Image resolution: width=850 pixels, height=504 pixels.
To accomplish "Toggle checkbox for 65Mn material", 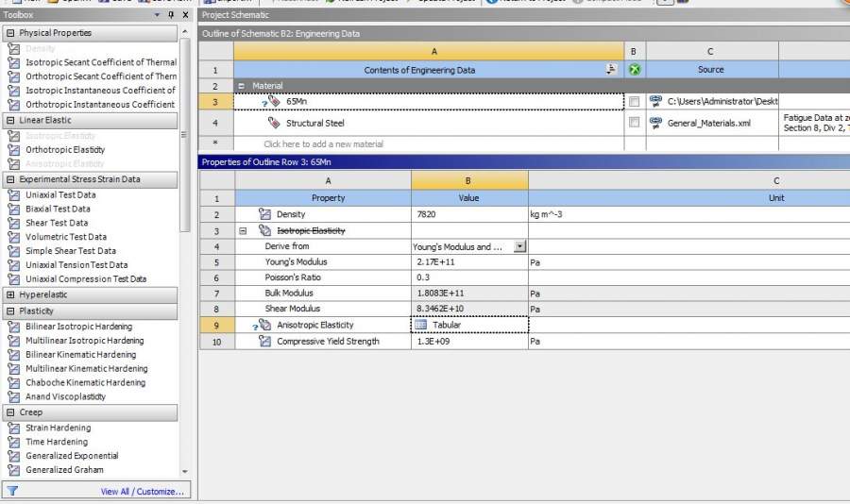I will pyautogui.click(x=634, y=101).
